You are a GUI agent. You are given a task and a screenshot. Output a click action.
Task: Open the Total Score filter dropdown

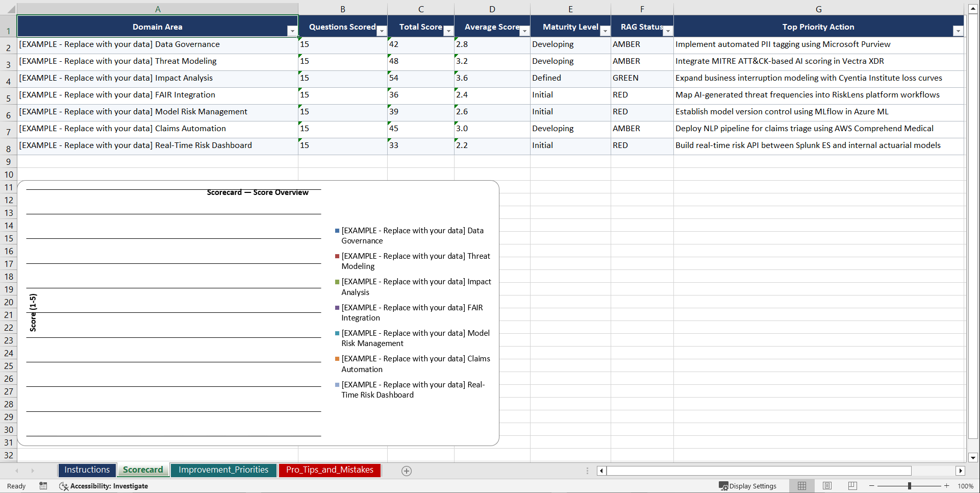[448, 31]
